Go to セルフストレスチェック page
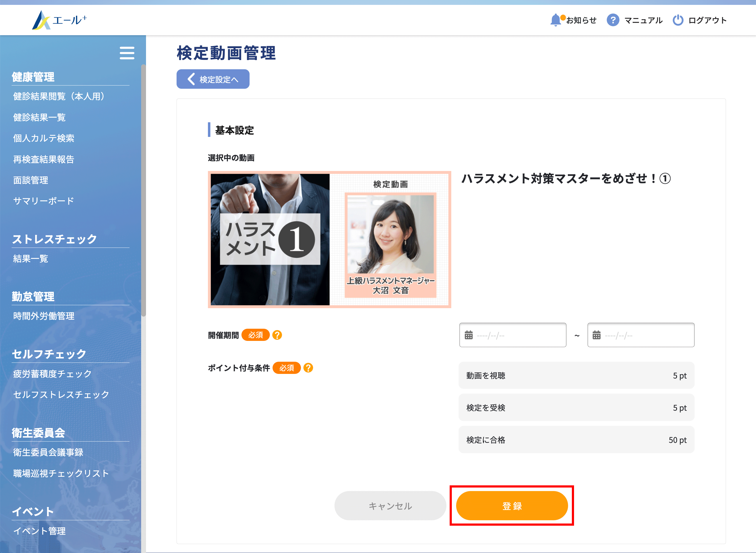 click(61, 395)
